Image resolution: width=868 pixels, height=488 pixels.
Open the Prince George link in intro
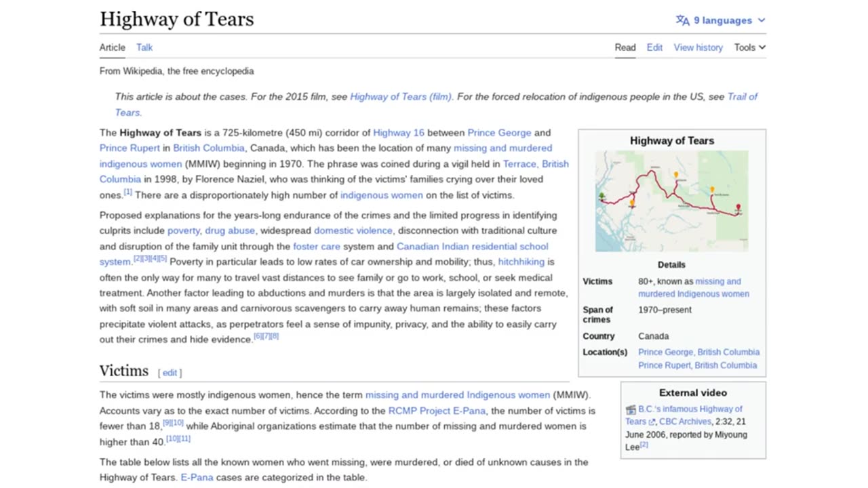499,133
